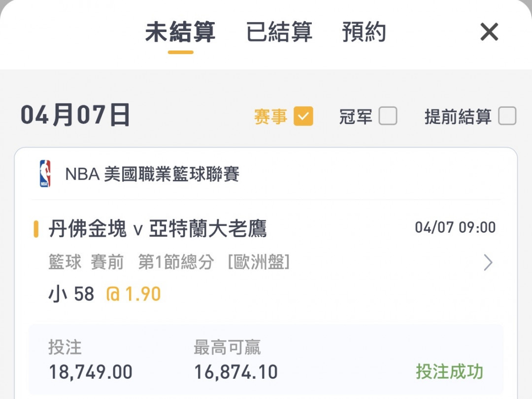The height and width of the screenshot is (399, 532).
Task: Select the 小 58 @1.90 odds line
Action: (x=105, y=294)
